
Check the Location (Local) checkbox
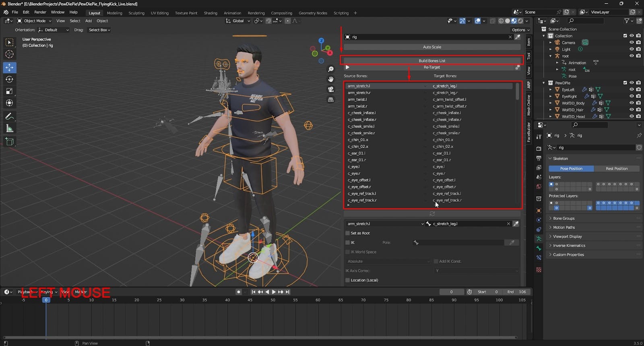point(348,280)
